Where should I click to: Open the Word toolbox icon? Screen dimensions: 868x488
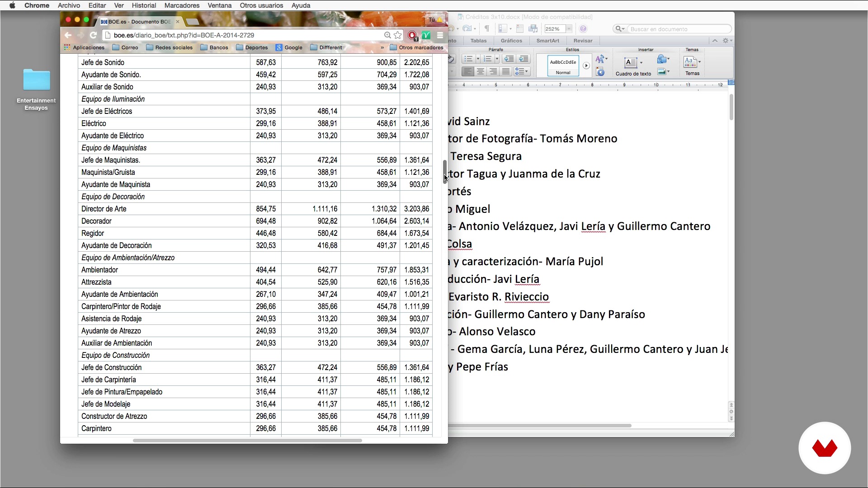click(520, 28)
